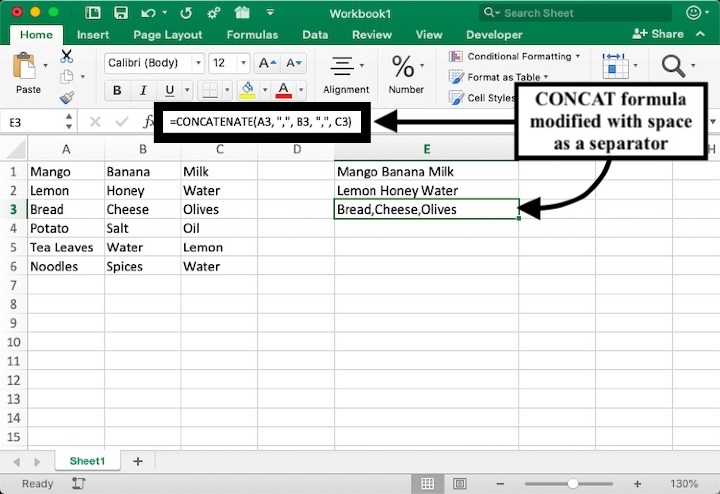The height and width of the screenshot is (494, 720).
Task: Click the Increase Font Size icon
Action: point(267,63)
